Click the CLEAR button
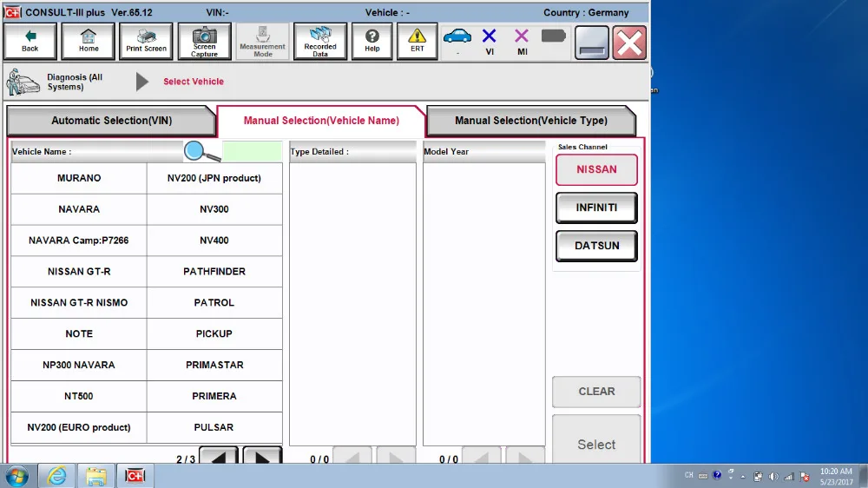868x488 pixels. pyautogui.click(x=596, y=392)
